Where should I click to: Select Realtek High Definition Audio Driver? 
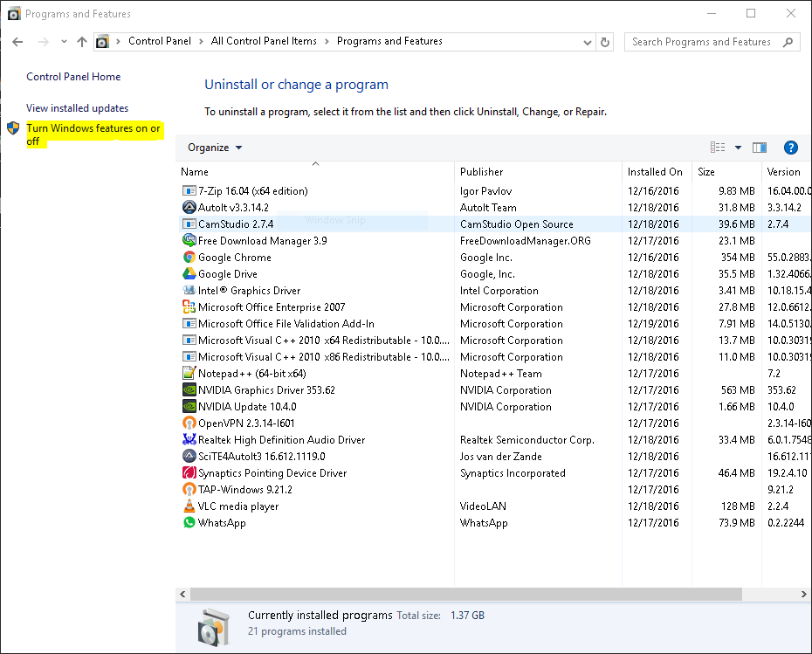[281, 440]
